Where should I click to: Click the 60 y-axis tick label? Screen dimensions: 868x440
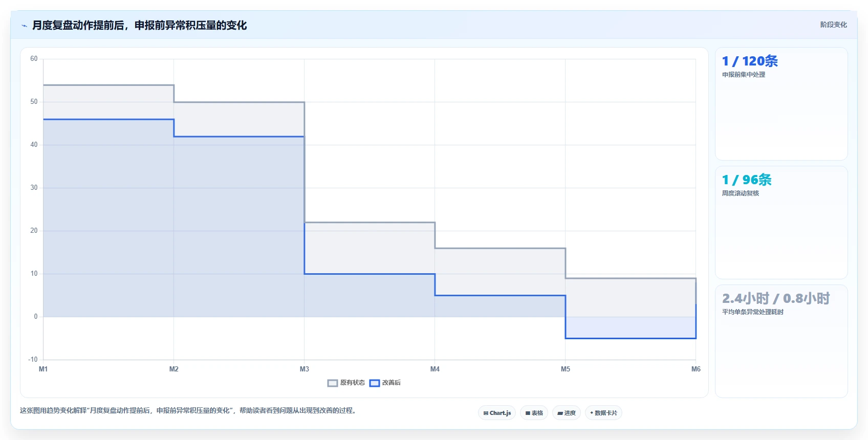pyautogui.click(x=34, y=59)
